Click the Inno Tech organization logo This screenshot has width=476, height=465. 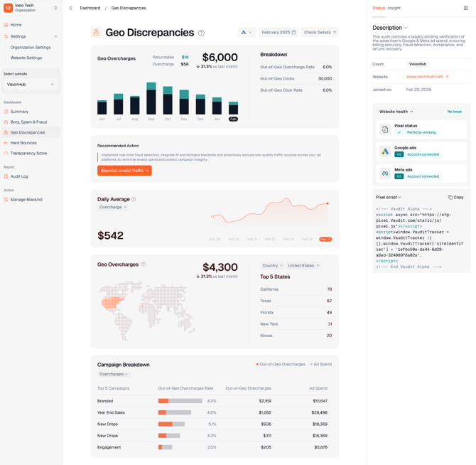[x=9, y=8]
